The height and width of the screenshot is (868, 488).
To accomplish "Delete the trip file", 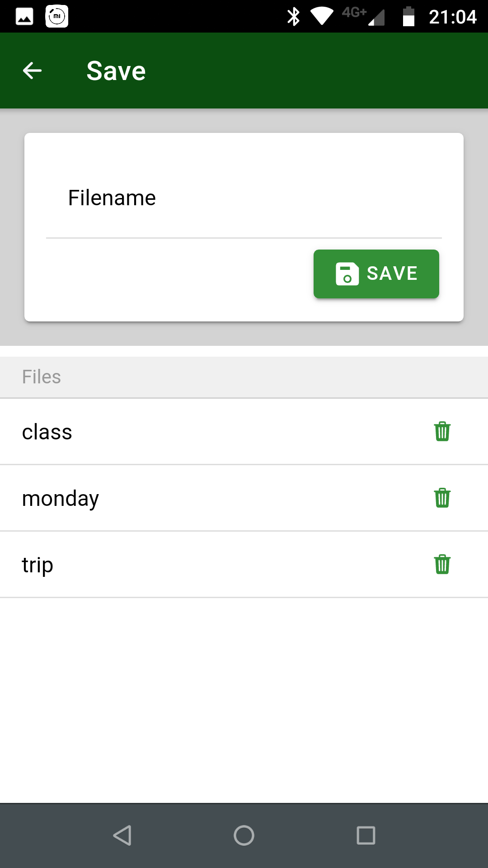I will point(442,564).
